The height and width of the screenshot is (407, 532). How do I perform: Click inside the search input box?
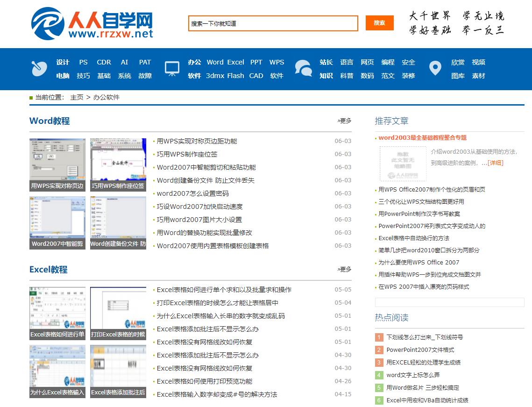point(273,23)
